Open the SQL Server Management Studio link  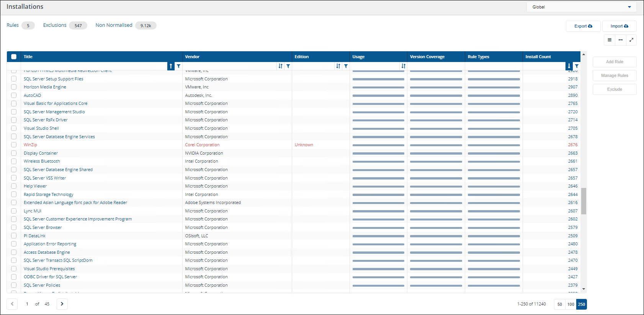(x=54, y=112)
